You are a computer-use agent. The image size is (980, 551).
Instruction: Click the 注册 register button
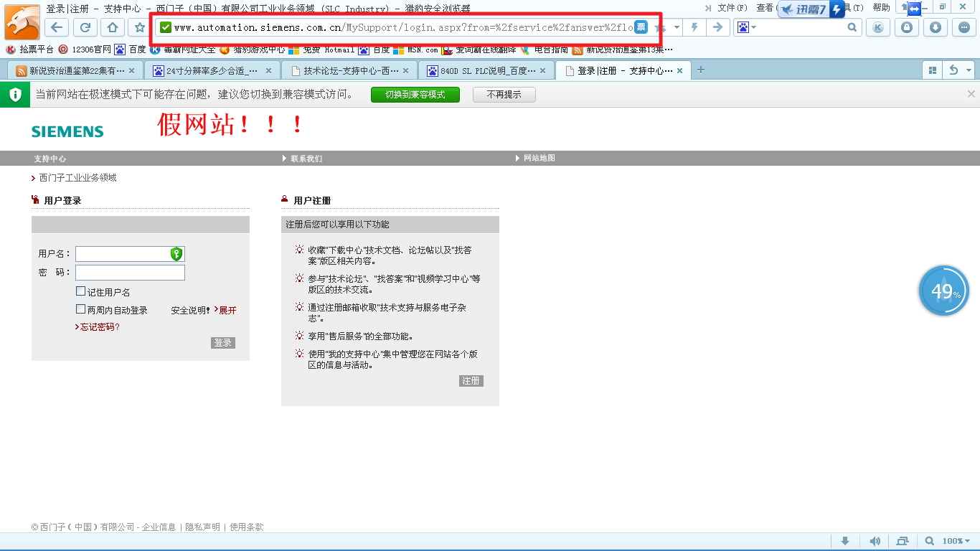(x=471, y=381)
